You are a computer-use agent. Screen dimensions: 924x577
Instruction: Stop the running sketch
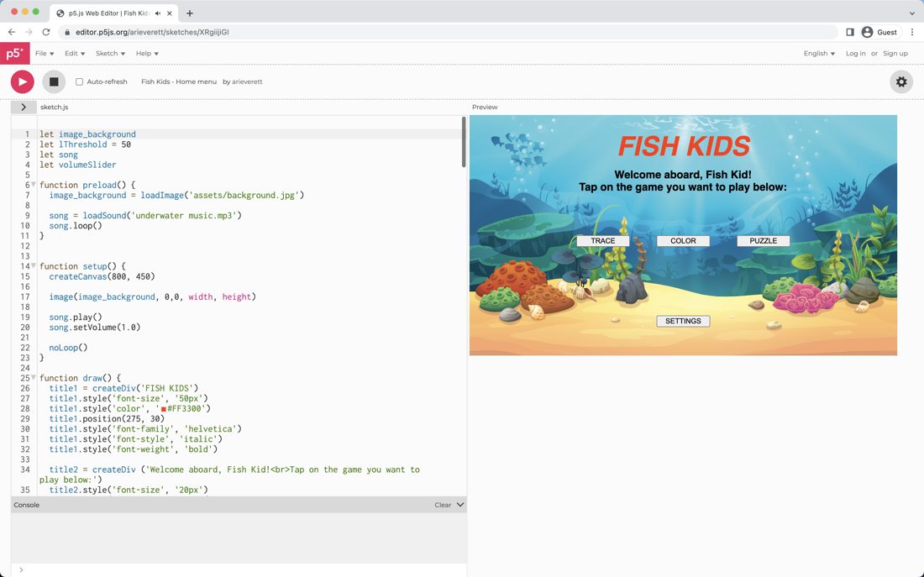point(54,82)
